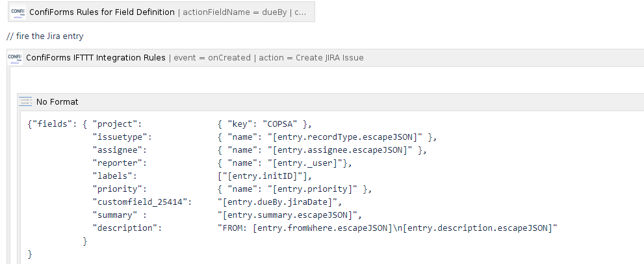Image resolution: width=644 pixels, height=264 pixels.
Task: Click the "priority" field key
Action: click(120, 189)
